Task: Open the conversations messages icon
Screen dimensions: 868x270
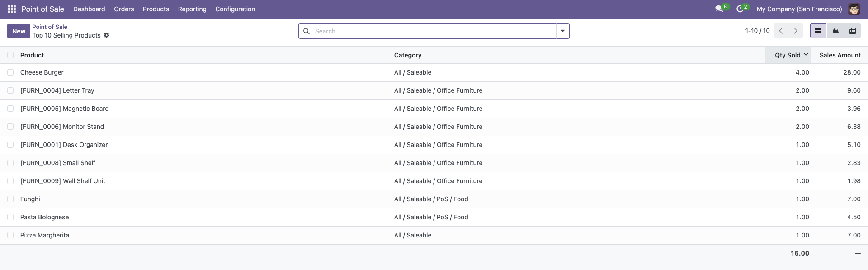Action: coord(719,9)
